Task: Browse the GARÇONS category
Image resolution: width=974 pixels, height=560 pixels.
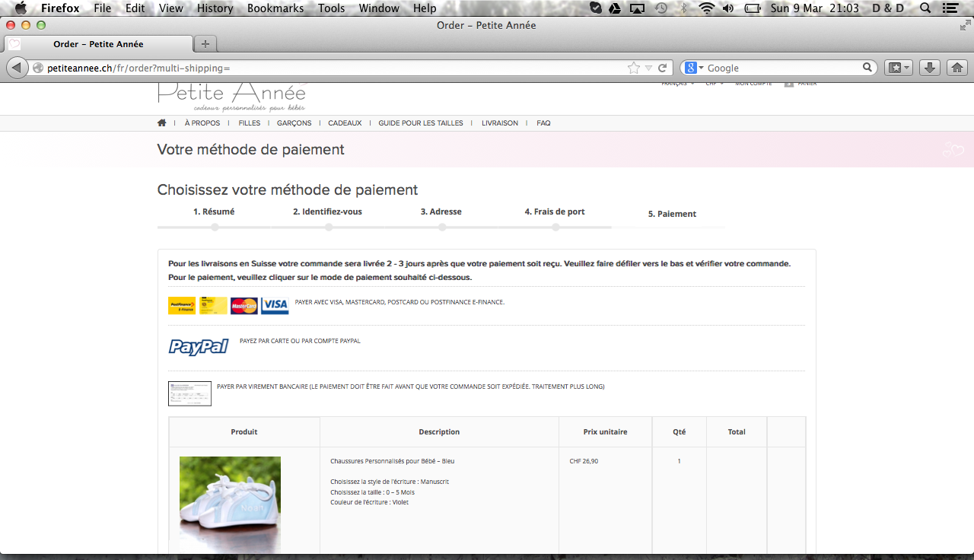Action: (294, 123)
